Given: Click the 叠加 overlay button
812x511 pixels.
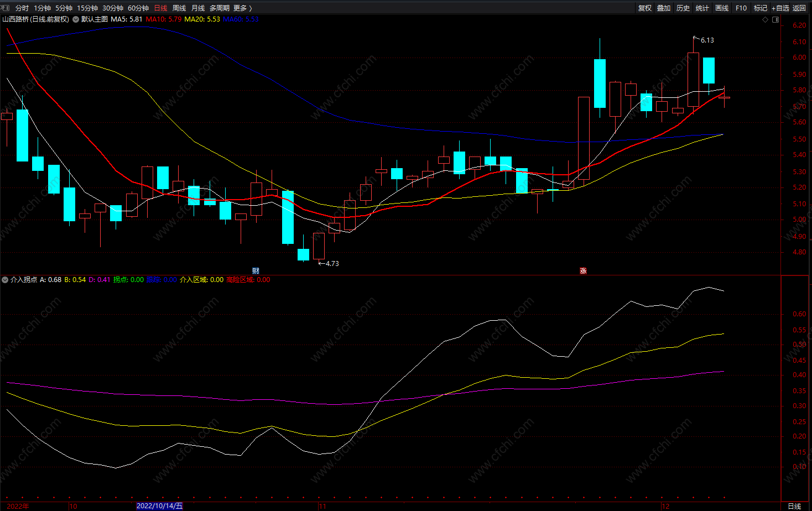Looking at the screenshot, I should click(x=664, y=8).
